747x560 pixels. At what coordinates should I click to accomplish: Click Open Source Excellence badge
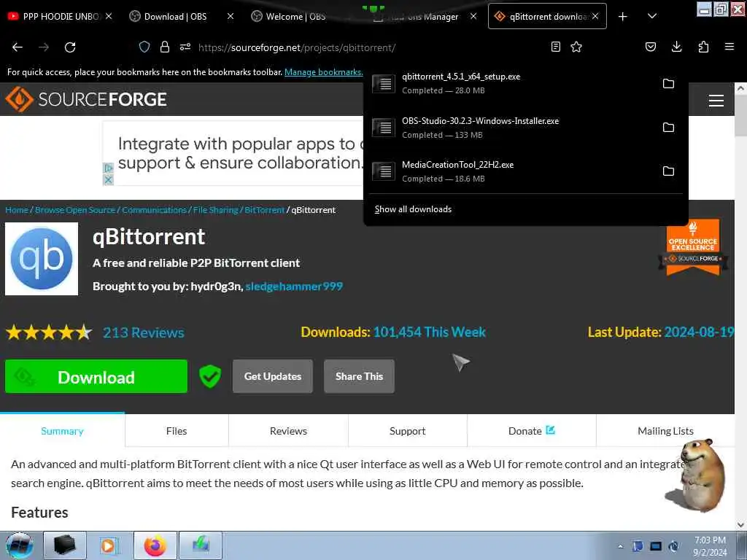pos(693,247)
